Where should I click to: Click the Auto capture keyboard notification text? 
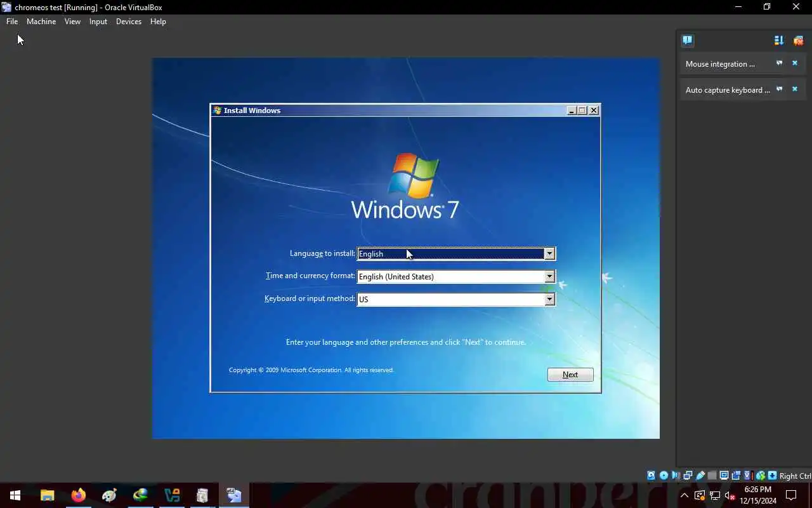pos(728,90)
